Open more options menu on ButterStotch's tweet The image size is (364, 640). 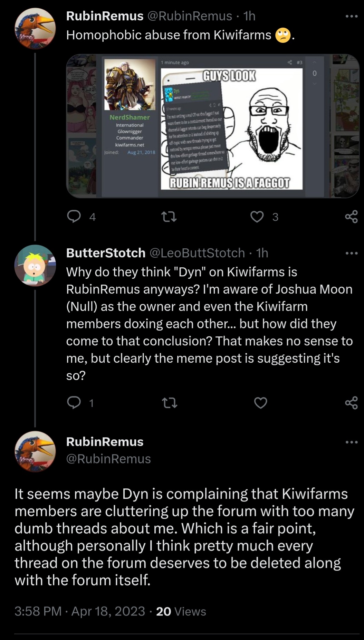[x=352, y=253]
